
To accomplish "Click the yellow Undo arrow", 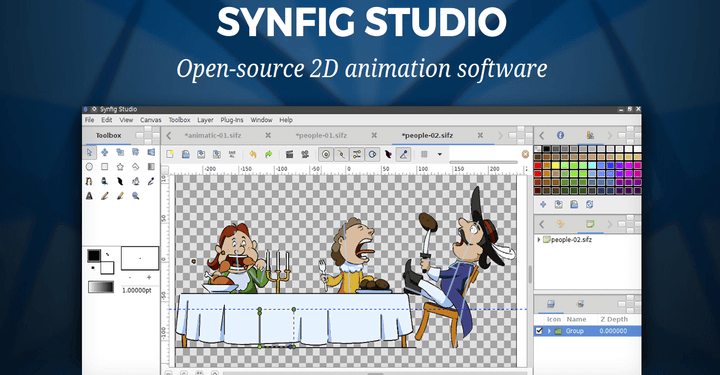I will pos(253,154).
